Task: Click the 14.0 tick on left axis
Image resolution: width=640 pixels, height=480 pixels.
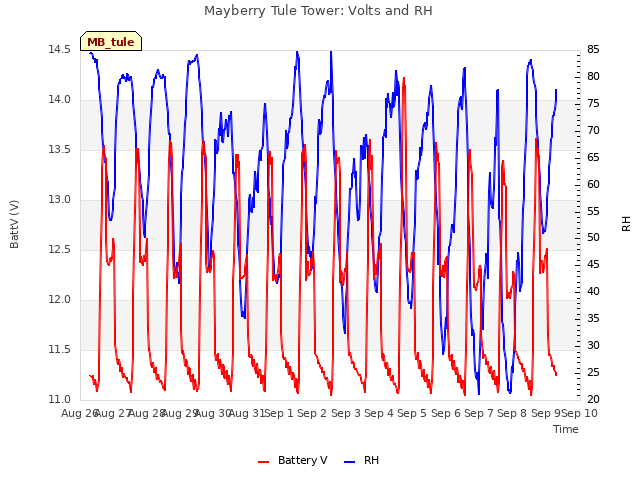Action: point(59,100)
